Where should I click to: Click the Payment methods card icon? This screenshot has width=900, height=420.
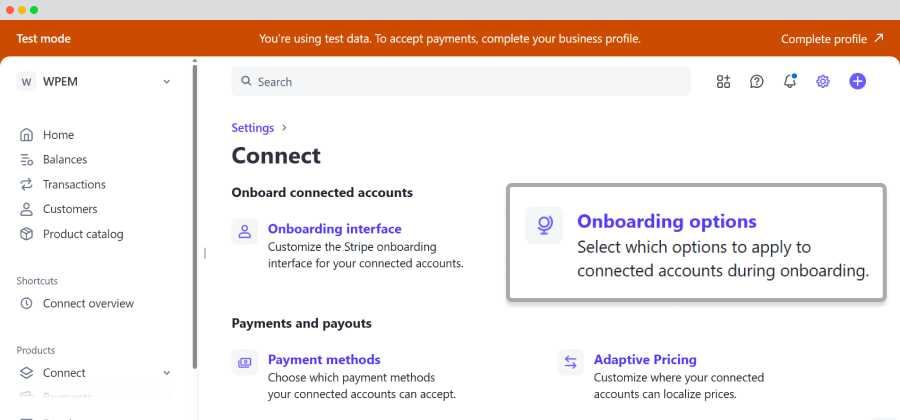(245, 362)
